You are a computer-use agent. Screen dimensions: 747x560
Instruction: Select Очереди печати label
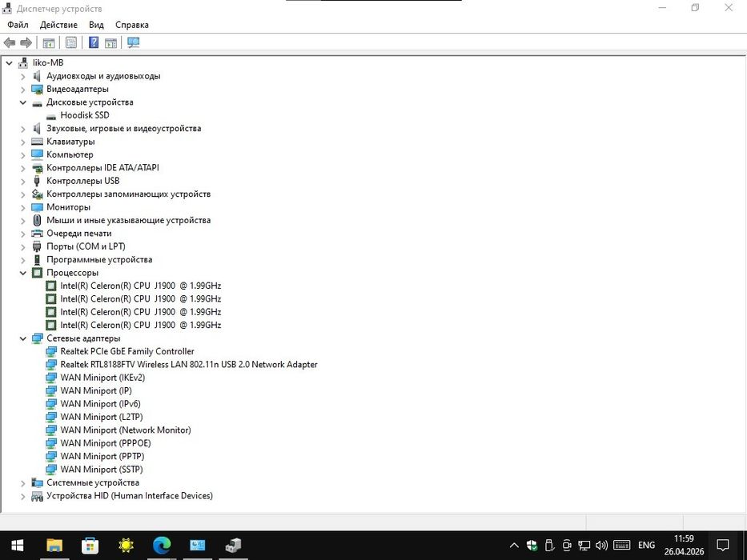pyautogui.click(x=79, y=234)
